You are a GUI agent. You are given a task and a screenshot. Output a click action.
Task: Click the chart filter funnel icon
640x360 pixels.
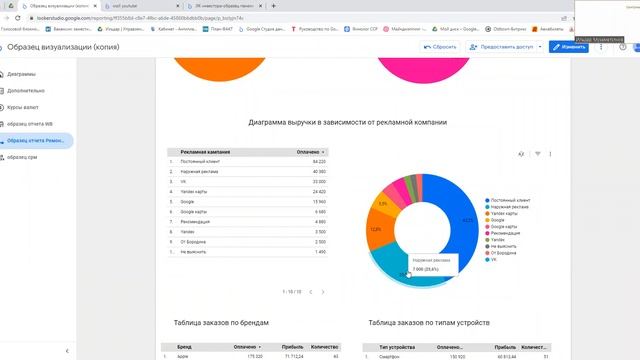[538, 154]
